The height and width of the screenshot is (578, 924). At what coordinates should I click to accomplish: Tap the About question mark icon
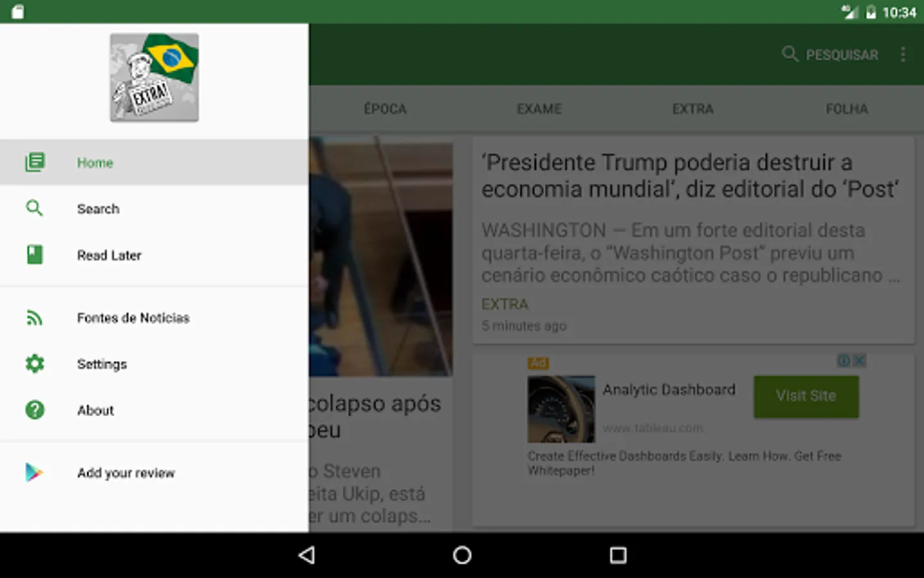click(x=35, y=410)
